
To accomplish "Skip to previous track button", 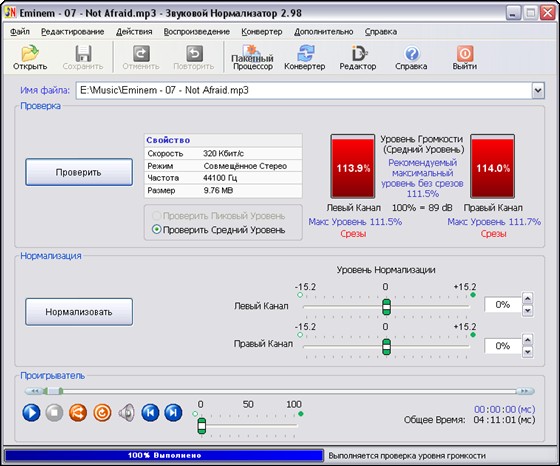I will (x=150, y=413).
